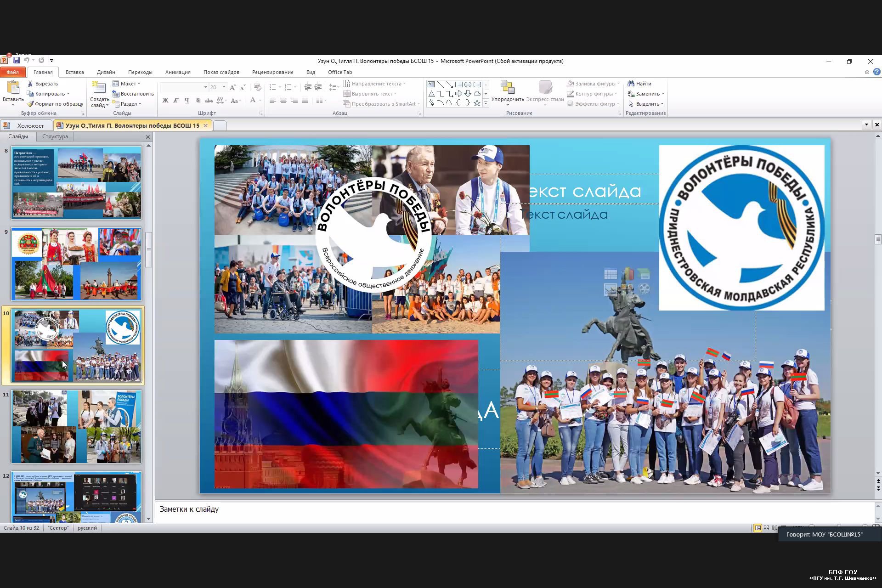Select slide 8 thumbnail
Viewport: 882px width, 588px height.
point(76,183)
